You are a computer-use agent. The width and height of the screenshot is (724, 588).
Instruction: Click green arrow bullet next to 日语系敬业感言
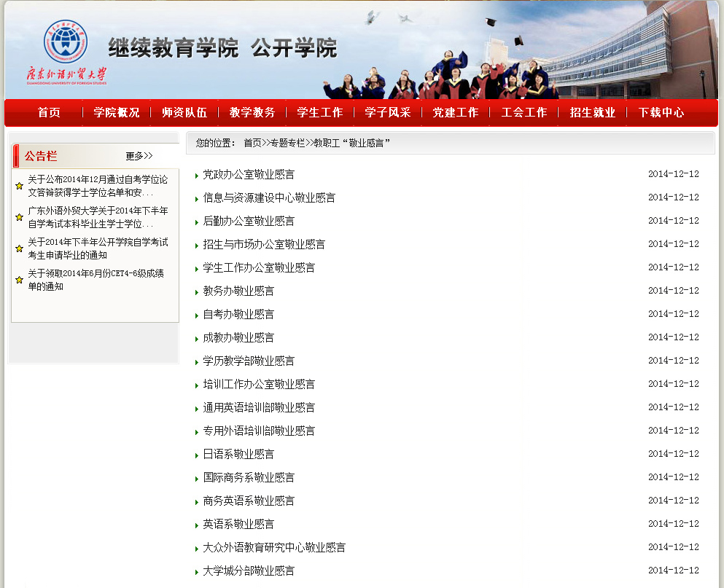[x=197, y=455]
